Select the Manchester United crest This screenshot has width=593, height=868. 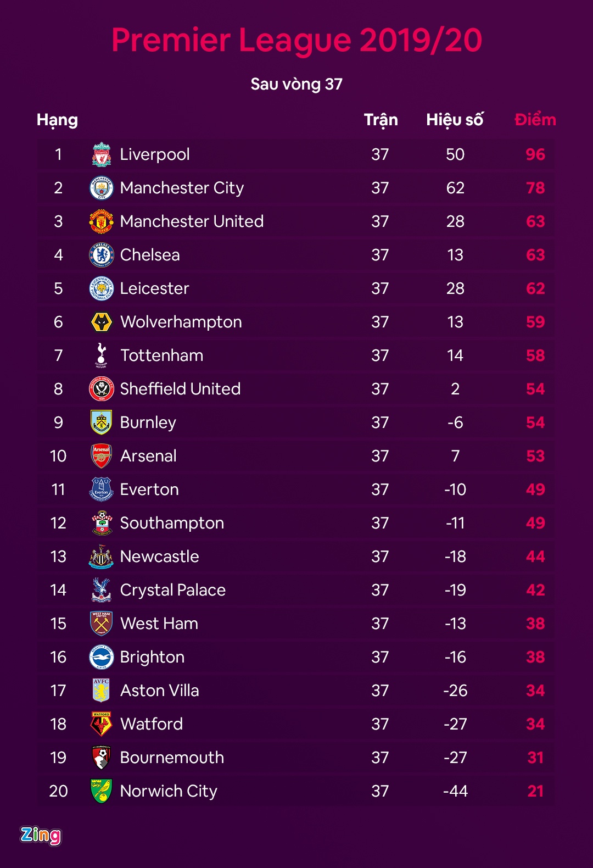tap(102, 221)
